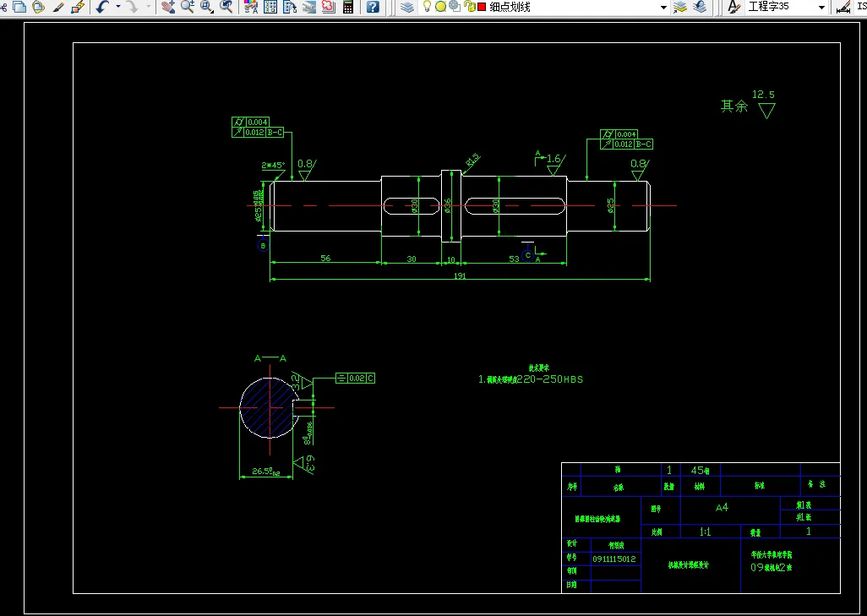Screen dimensions: 867x616
Task: Select the blue hatched section circle
Action: (x=269, y=408)
